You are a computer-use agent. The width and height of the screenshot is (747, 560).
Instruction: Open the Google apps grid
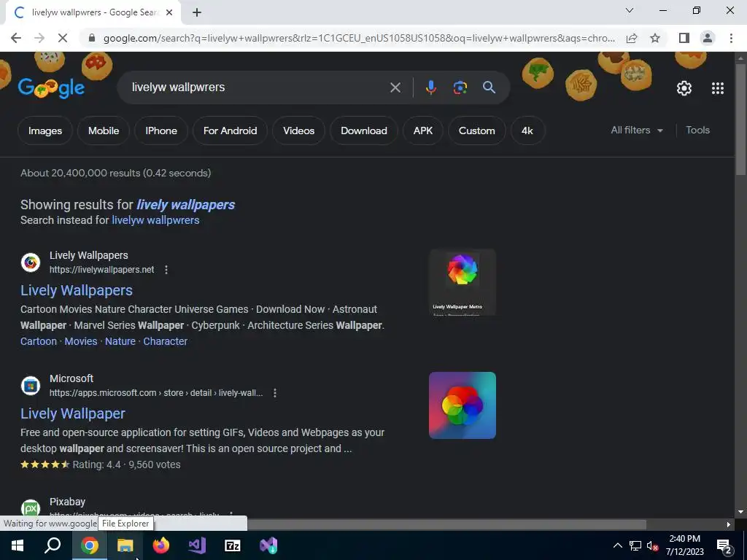[718, 88]
